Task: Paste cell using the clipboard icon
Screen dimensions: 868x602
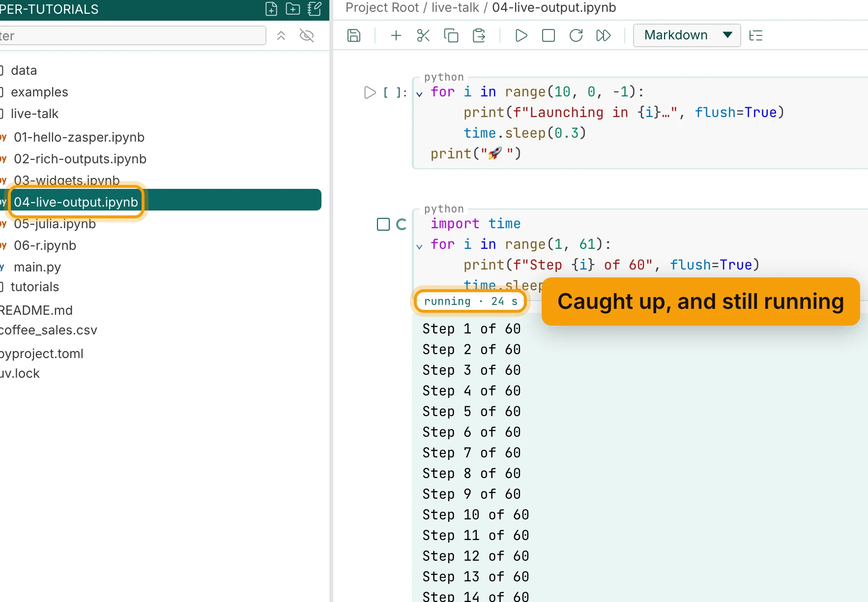Action: 479,35
